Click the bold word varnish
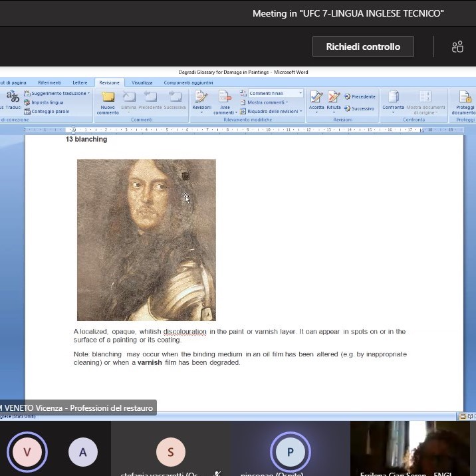The height and width of the screenshot is (476, 476). click(150, 362)
